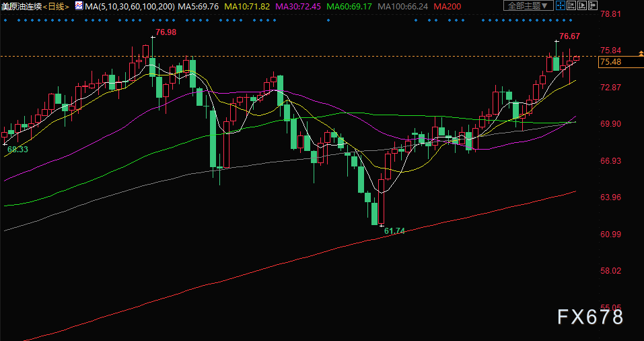Open the 全部主题 theme dropdown

(x=528, y=6)
